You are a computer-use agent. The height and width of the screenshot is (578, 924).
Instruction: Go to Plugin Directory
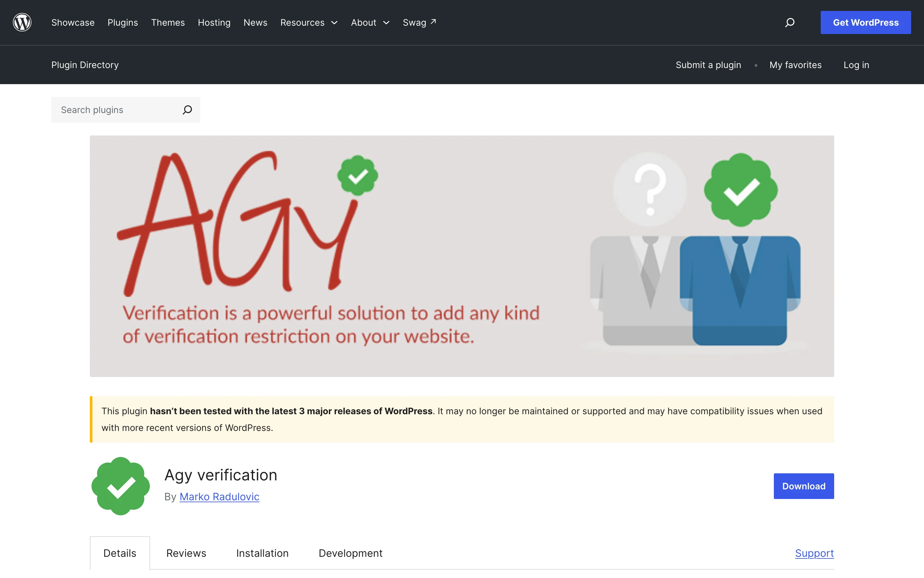pyautogui.click(x=85, y=65)
